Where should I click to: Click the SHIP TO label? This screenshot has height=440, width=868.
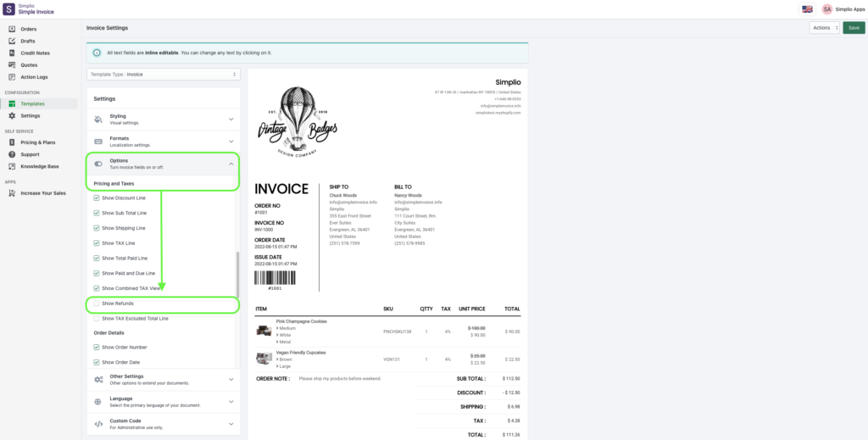pos(339,187)
